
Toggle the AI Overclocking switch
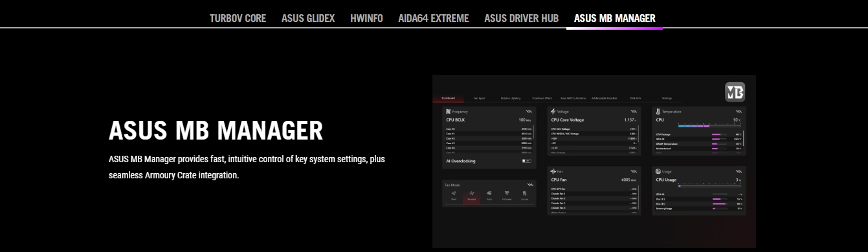pyautogui.click(x=526, y=161)
